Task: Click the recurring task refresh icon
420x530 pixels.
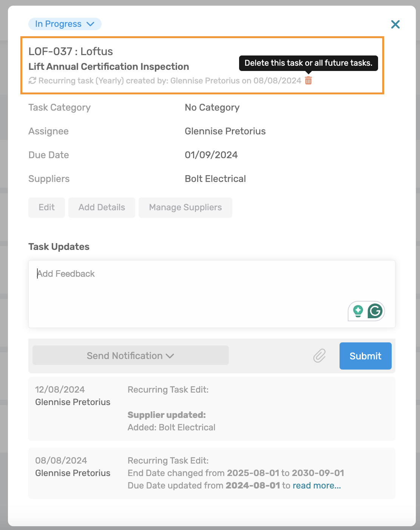Action: 32,80
